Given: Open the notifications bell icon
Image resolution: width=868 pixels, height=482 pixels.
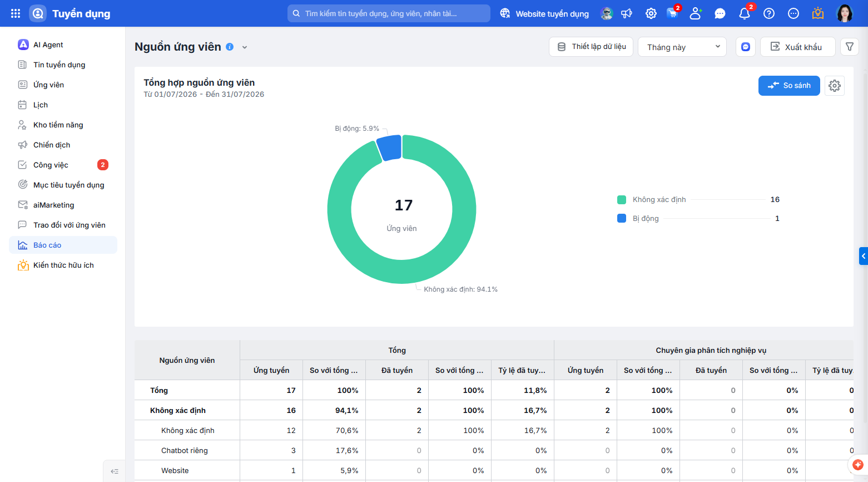Looking at the screenshot, I should pyautogui.click(x=745, y=13).
